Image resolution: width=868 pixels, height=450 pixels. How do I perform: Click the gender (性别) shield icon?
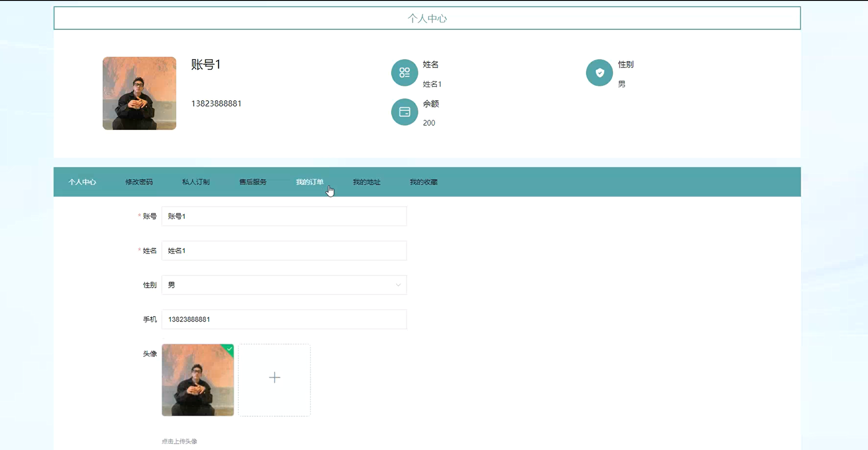click(x=599, y=73)
